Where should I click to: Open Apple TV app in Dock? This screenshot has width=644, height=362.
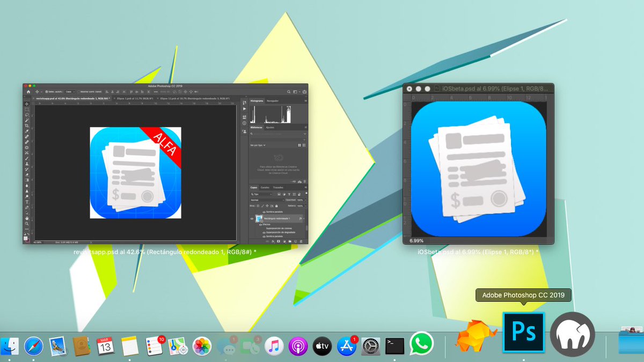323,346
